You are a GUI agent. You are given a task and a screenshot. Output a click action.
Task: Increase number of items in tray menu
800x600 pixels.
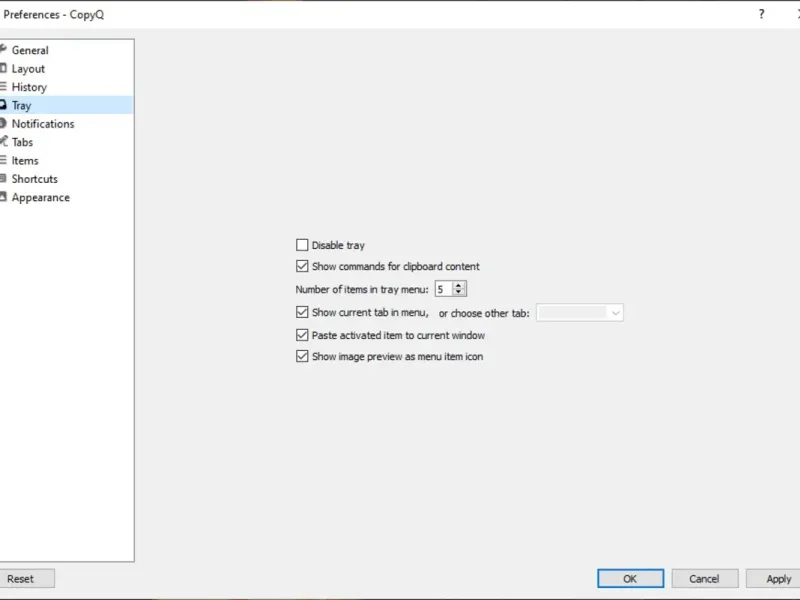coord(459,285)
